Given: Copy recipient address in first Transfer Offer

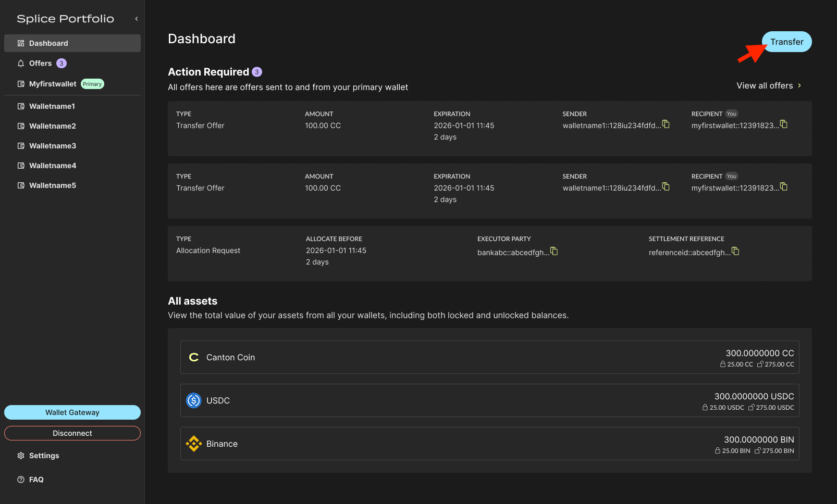Looking at the screenshot, I should tap(784, 124).
